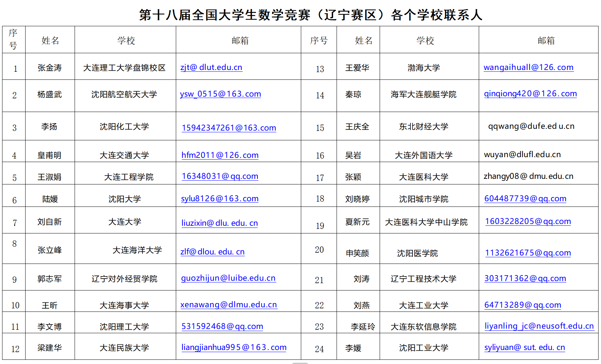Click the name cell 郭志军
601x364 pixels.
[50, 279]
